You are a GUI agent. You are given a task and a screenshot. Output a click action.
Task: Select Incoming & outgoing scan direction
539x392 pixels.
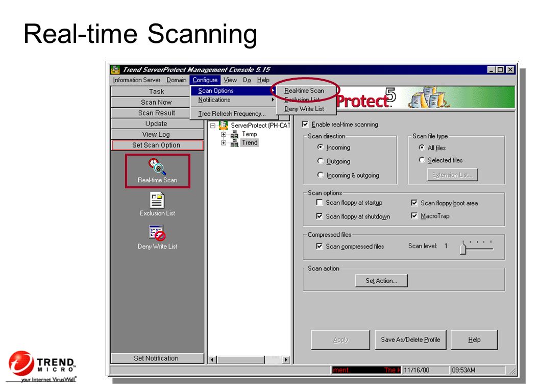(321, 175)
